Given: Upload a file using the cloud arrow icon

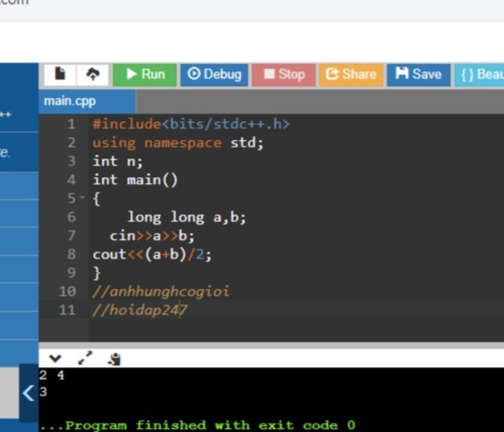Looking at the screenshot, I should point(93,74).
